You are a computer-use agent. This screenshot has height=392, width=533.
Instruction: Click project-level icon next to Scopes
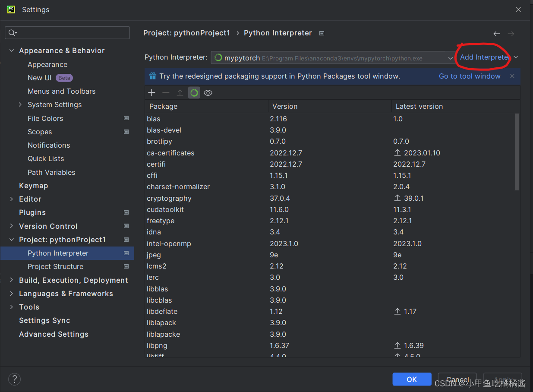[x=126, y=132]
